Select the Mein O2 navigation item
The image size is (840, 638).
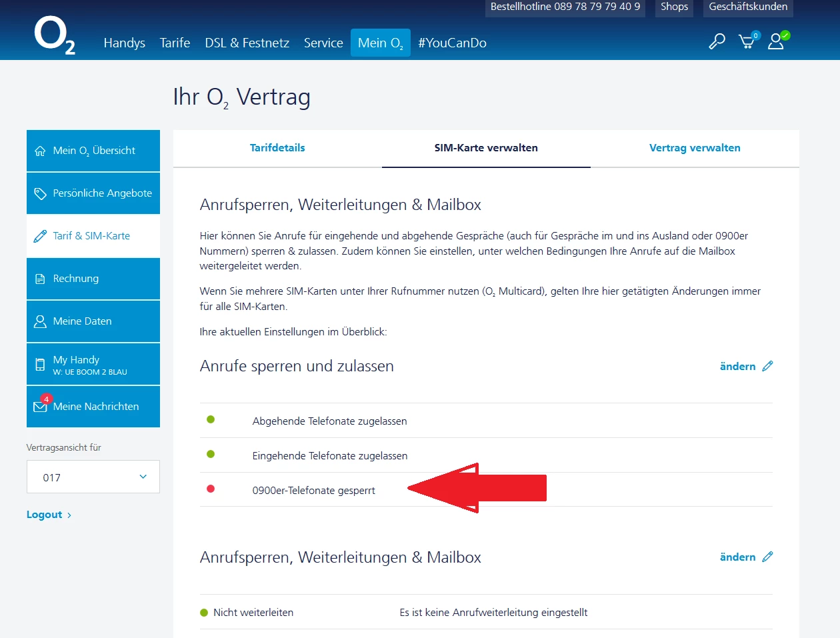(381, 43)
